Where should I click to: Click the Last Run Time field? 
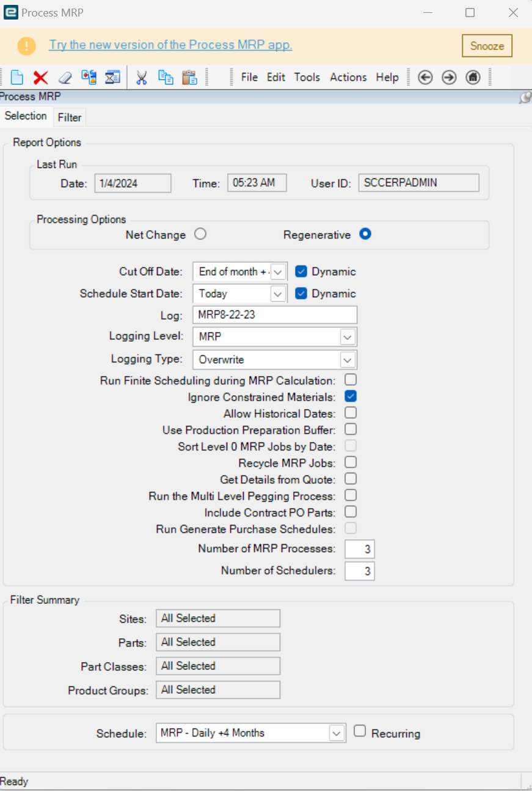[257, 183]
